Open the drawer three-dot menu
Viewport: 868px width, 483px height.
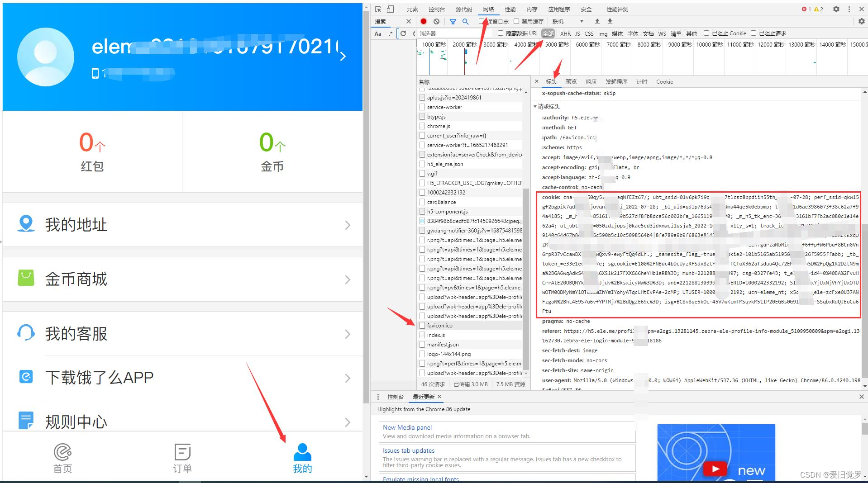click(x=378, y=397)
